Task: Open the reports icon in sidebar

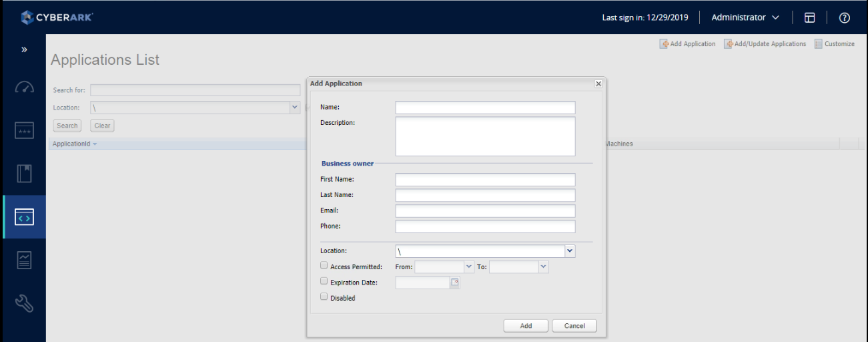Action: (24, 261)
